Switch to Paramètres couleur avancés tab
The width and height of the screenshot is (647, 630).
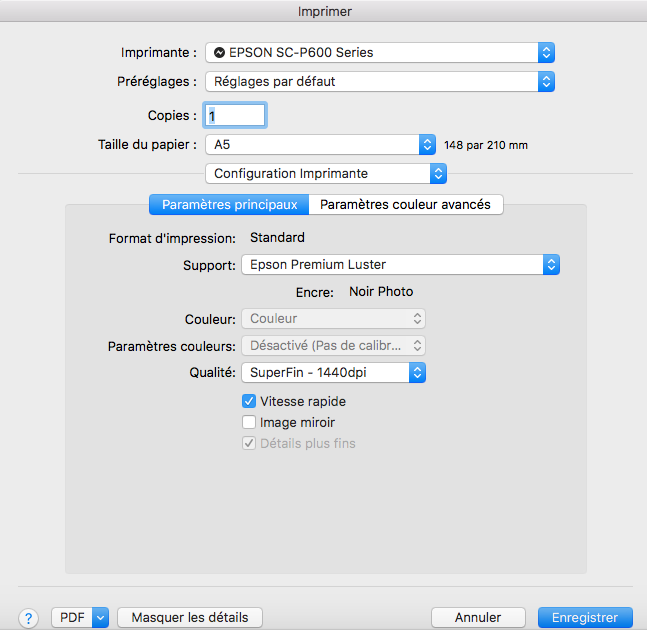(x=405, y=205)
